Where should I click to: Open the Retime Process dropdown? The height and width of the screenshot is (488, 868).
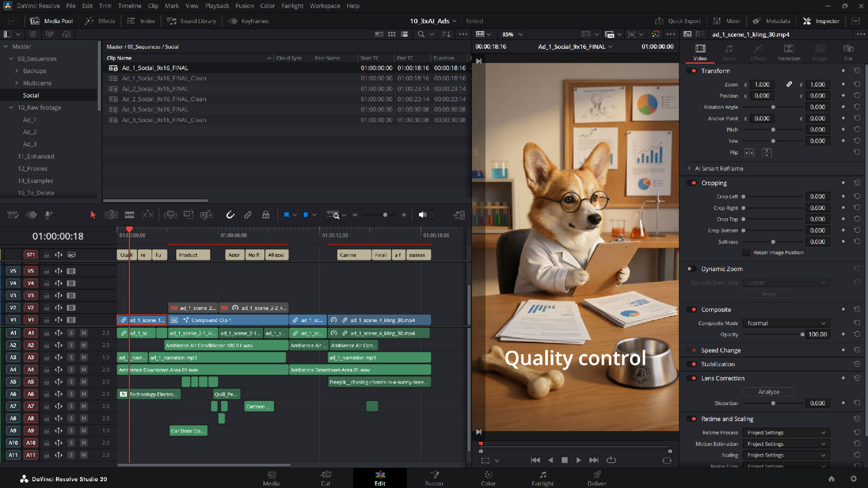click(786, 432)
